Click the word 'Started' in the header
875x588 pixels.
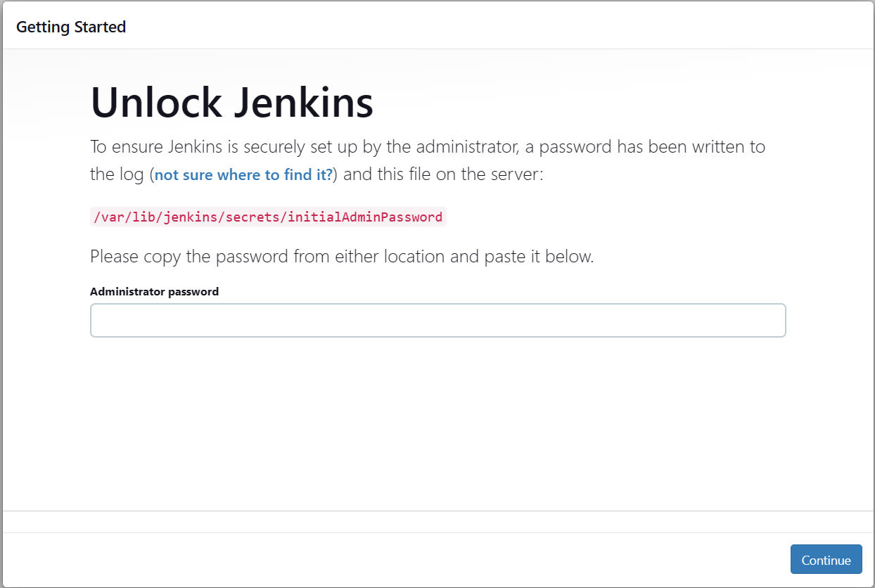coord(99,27)
